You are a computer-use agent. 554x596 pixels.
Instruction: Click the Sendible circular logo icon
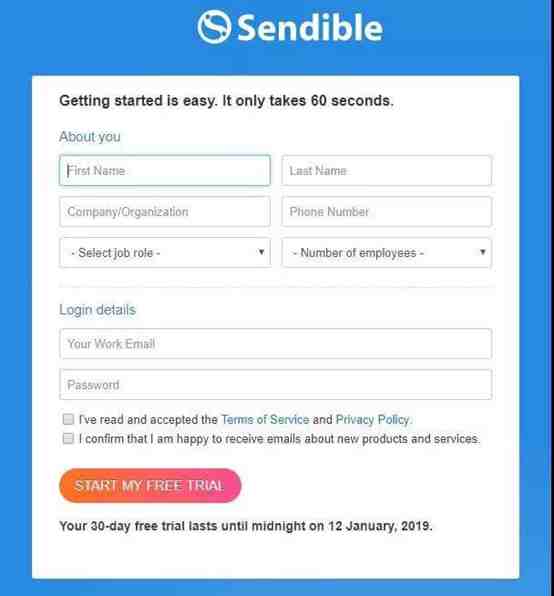[x=214, y=27]
